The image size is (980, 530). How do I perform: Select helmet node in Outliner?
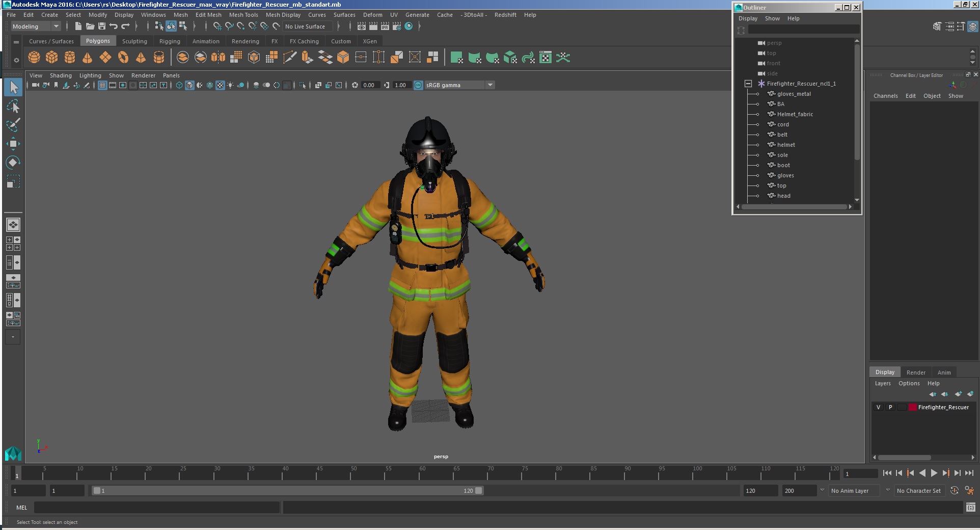click(x=786, y=145)
